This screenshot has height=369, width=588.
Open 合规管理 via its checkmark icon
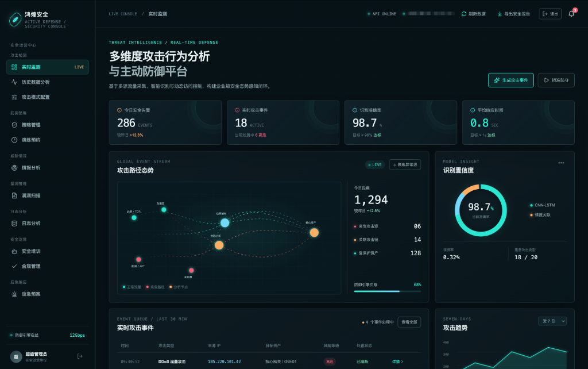14,266
